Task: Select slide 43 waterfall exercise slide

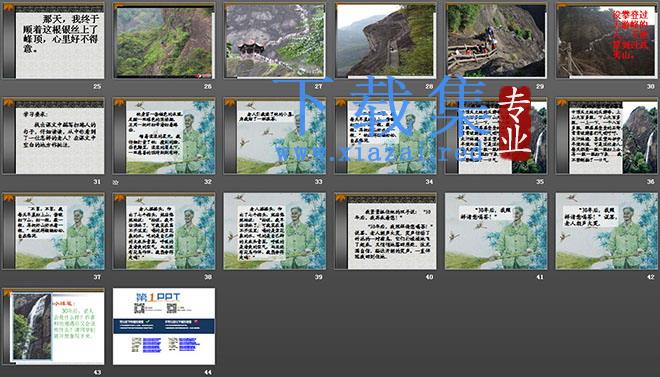Action: (53, 327)
